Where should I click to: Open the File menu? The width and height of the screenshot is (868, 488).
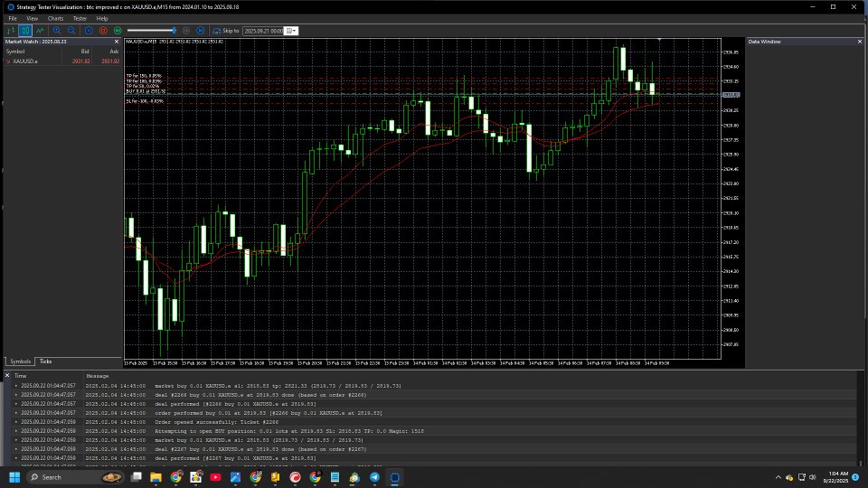[12, 18]
